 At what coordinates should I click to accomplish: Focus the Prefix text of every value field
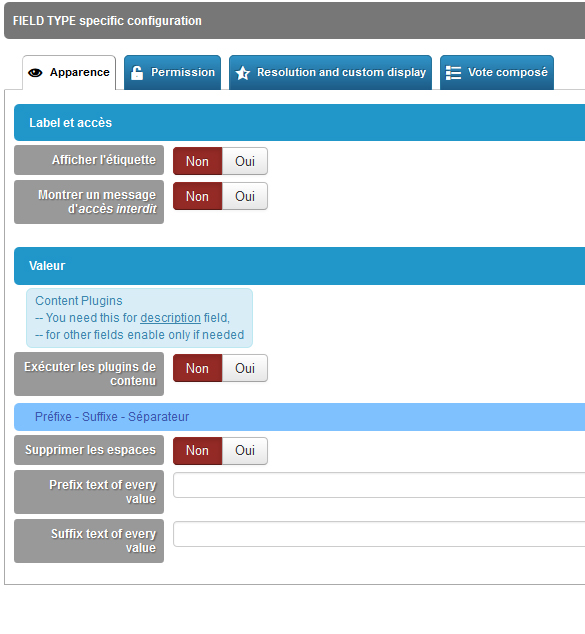pyautogui.click(x=379, y=485)
